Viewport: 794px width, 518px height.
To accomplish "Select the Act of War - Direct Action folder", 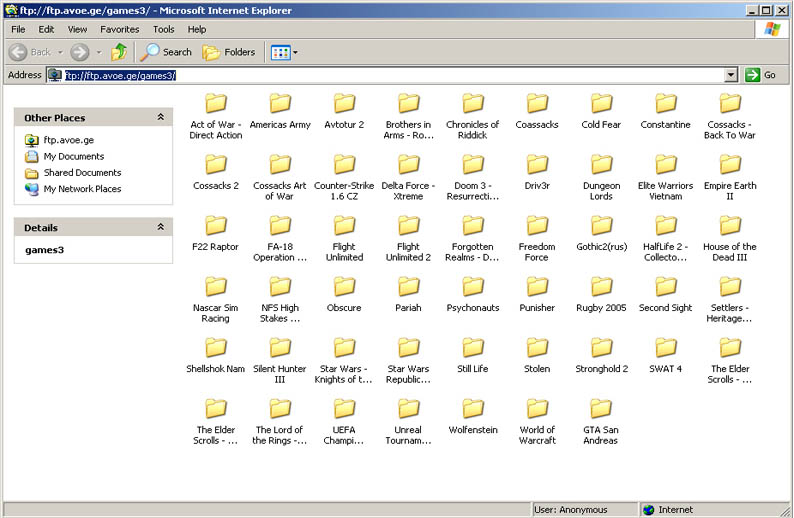I will tap(216, 116).
